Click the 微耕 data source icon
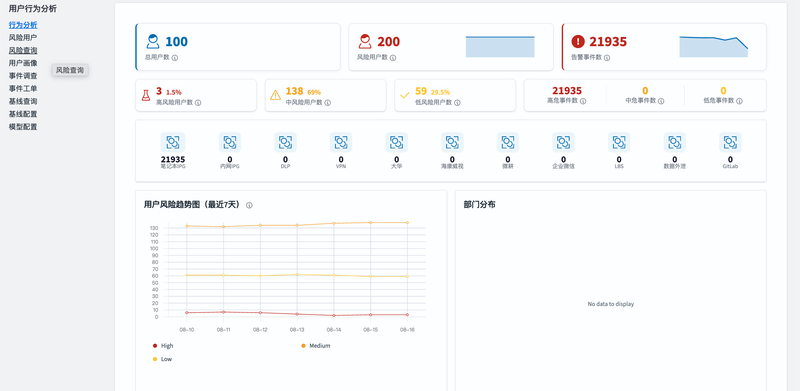 [x=508, y=142]
